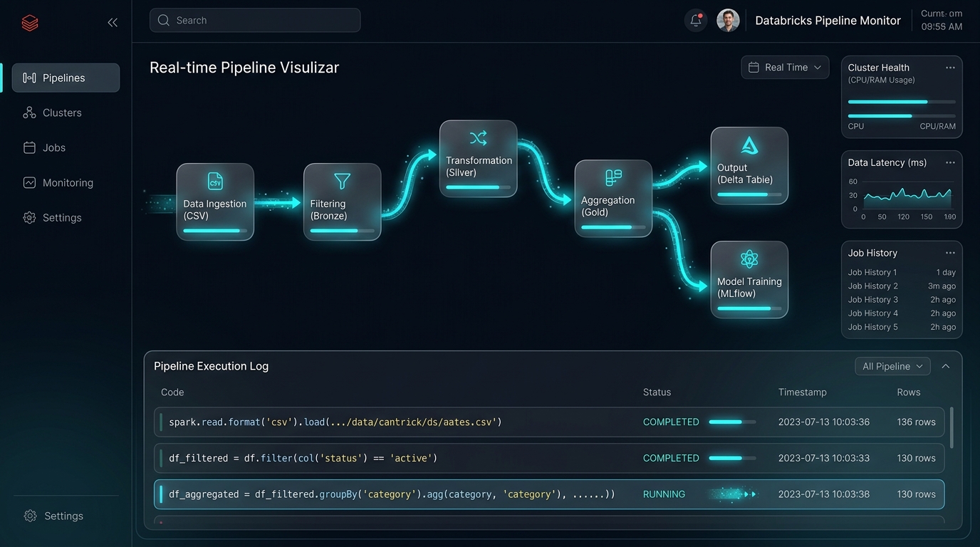Select the Aggregation node layout icon
Viewport: 980px width, 547px height.
[613, 178]
